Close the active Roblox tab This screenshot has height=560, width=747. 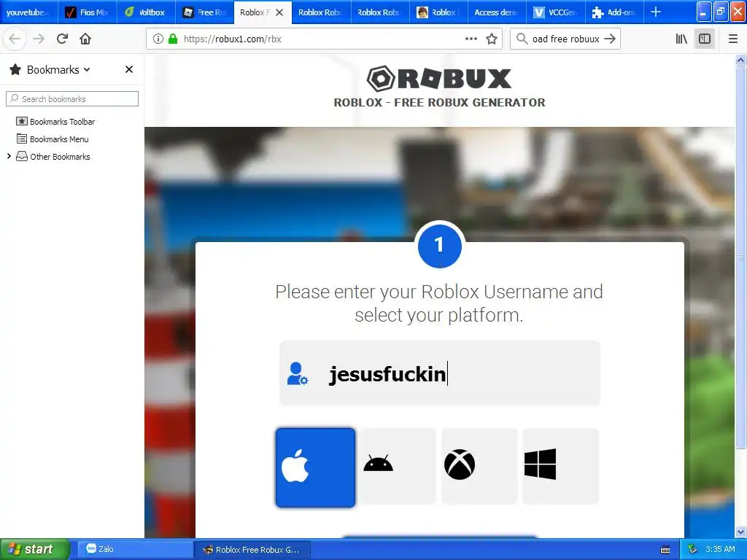[x=279, y=12]
